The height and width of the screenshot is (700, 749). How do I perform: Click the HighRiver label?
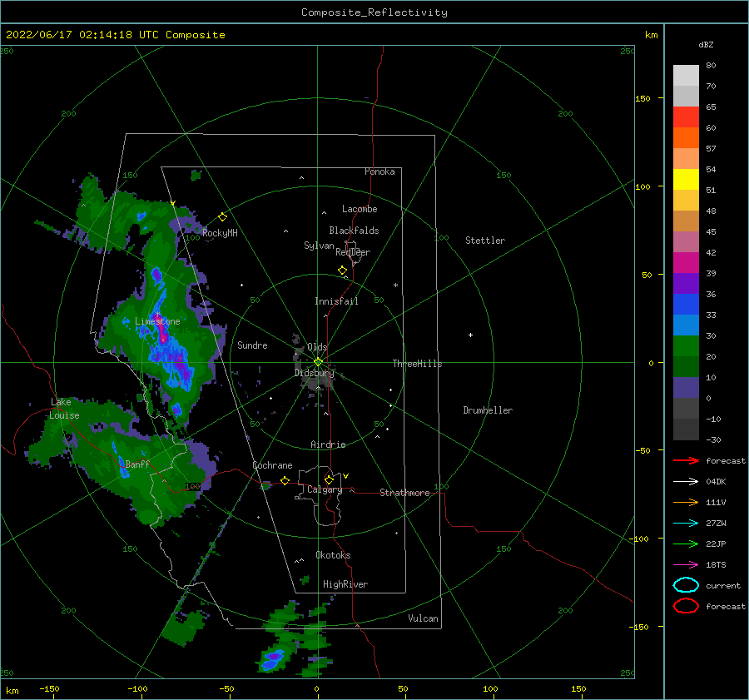(345, 584)
